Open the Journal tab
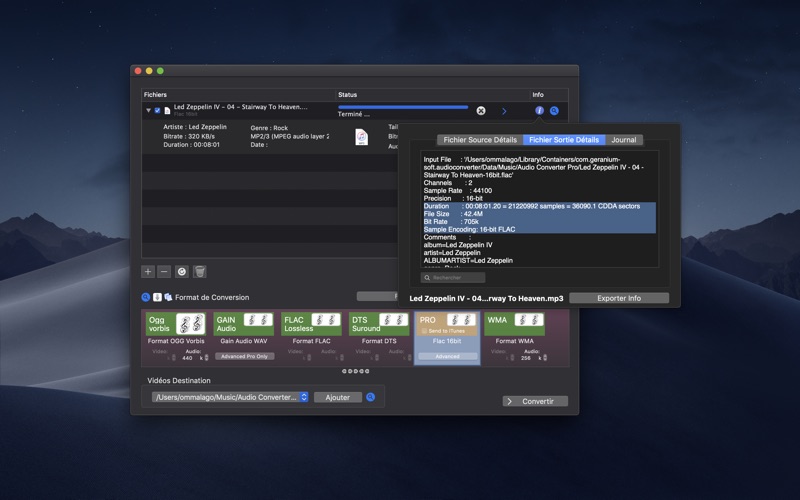The width and height of the screenshot is (800, 500). pyautogui.click(x=623, y=140)
